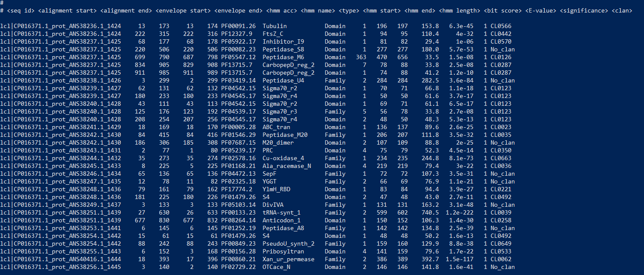Image resolution: width=644 pixels, height=275 pixels.
Task: Click the Xan_ur_permease family name
Action: point(289,259)
